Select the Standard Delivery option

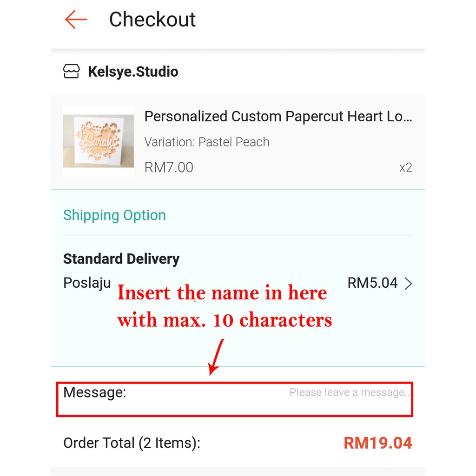point(121,259)
